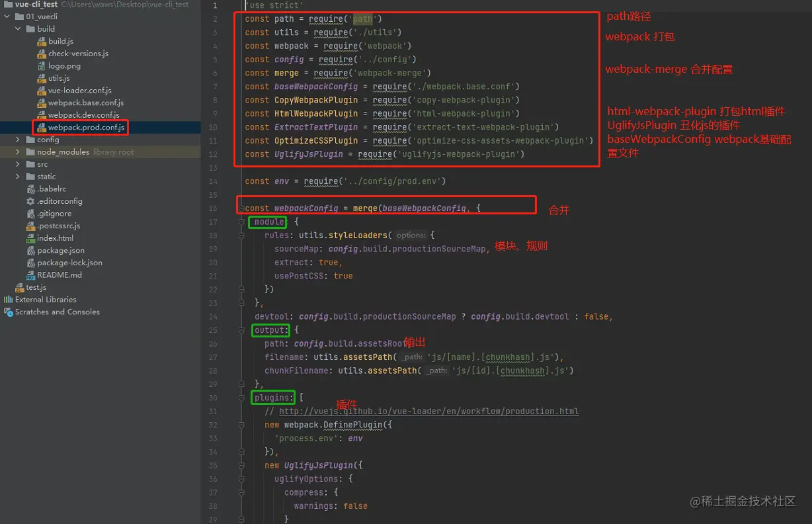Click the .postcssrc.js file icon
The image size is (812, 524).
30,226
